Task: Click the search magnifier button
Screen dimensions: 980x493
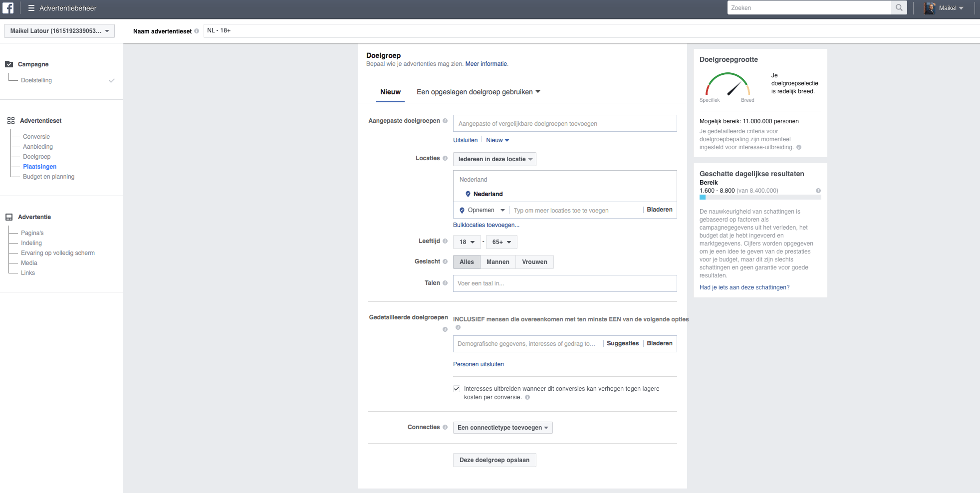Action: [899, 7]
